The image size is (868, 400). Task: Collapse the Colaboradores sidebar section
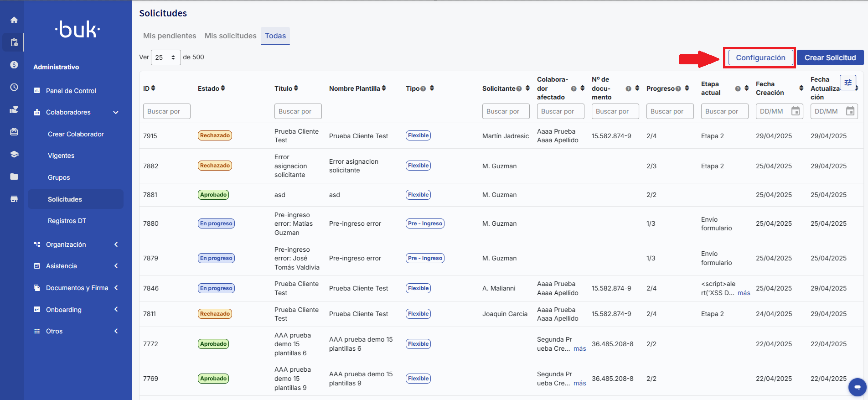(x=116, y=112)
